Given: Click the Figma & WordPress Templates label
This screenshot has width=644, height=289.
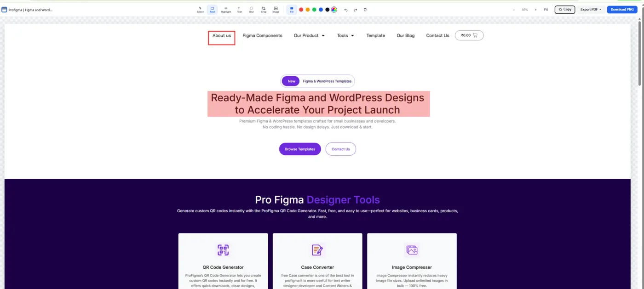Looking at the screenshot, I should pos(327,81).
